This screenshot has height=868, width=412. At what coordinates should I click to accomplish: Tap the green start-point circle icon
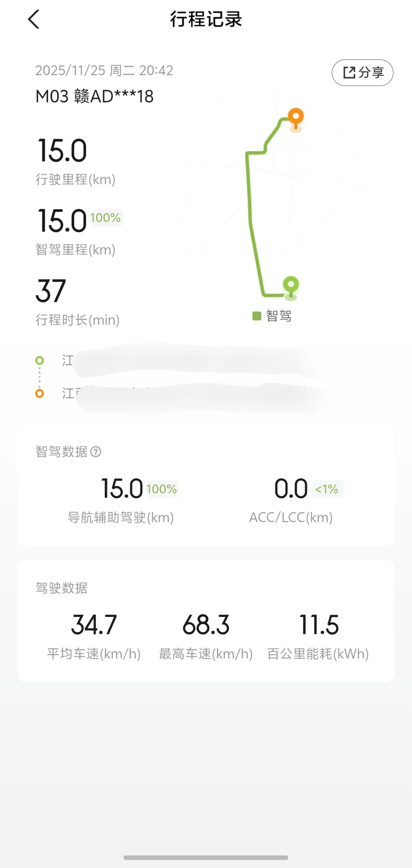(x=39, y=360)
